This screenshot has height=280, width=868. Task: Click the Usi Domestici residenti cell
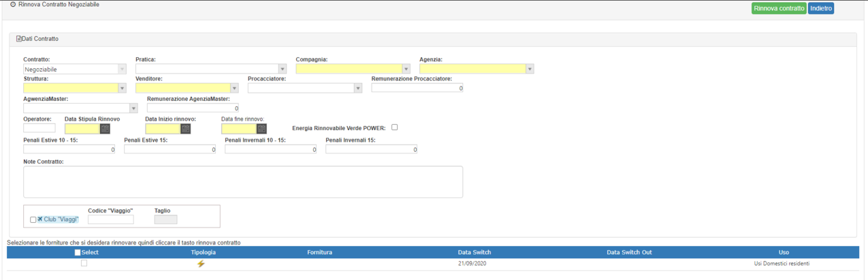tap(782, 264)
